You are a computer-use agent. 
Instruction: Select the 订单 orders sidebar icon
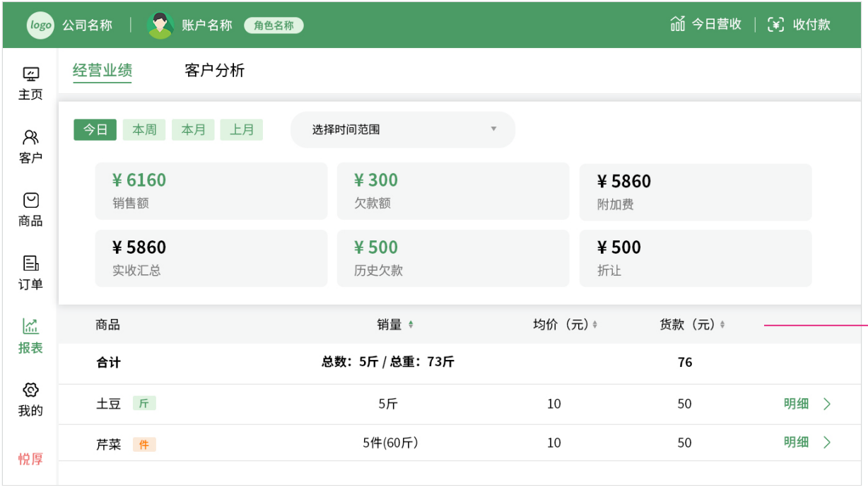tap(30, 264)
